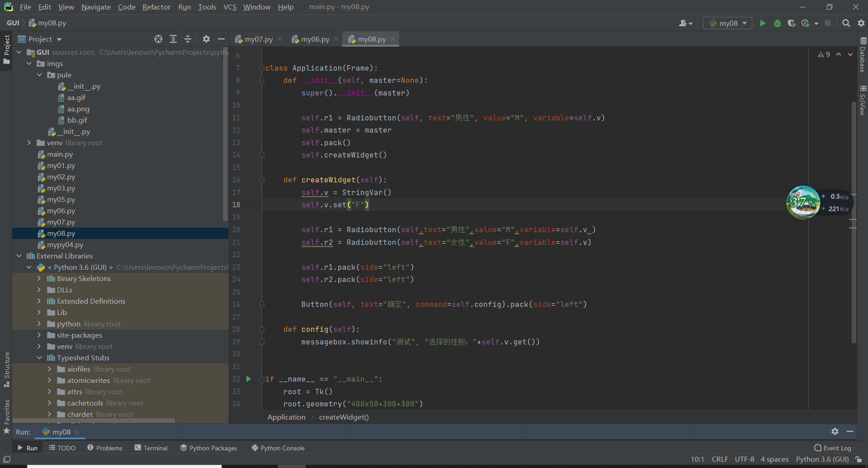Open the Navigate menu
This screenshot has width=868, height=468.
(96, 7)
